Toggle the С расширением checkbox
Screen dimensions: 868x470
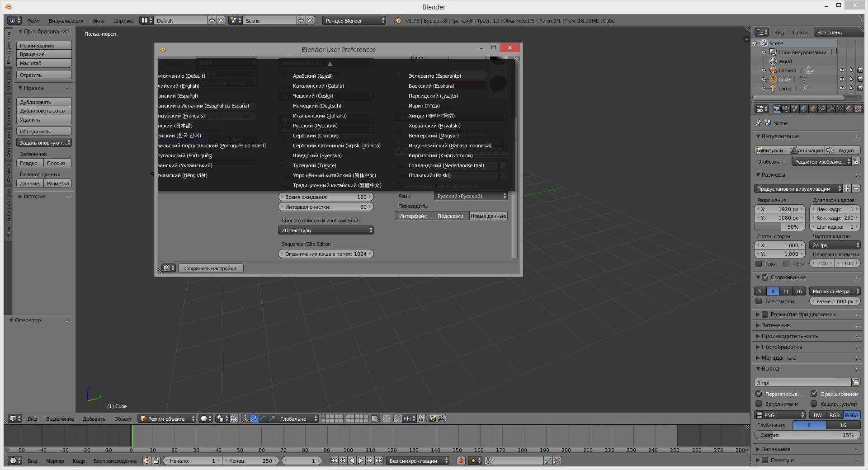click(814, 394)
